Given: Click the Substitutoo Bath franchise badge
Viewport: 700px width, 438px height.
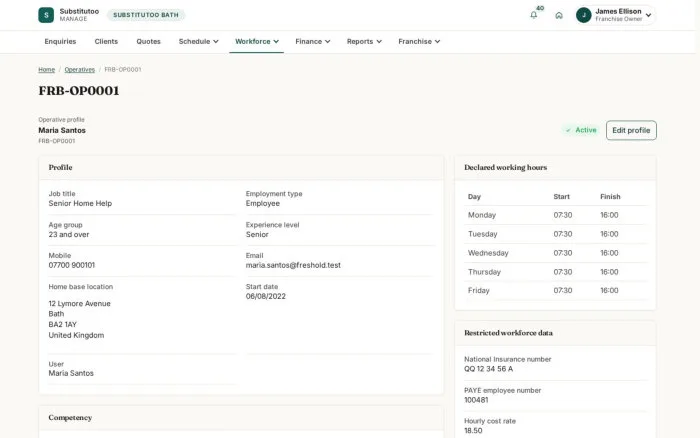Looking at the screenshot, I should 146,15.
